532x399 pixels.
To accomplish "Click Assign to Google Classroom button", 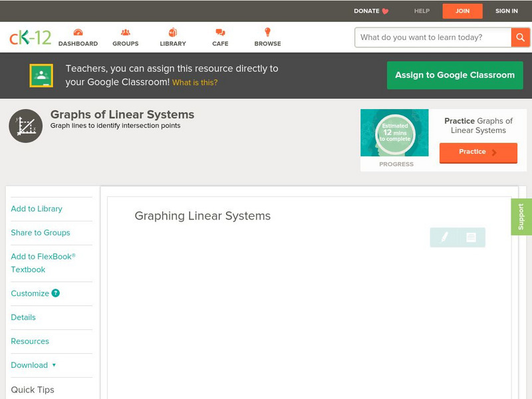I will pyautogui.click(x=455, y=75).
